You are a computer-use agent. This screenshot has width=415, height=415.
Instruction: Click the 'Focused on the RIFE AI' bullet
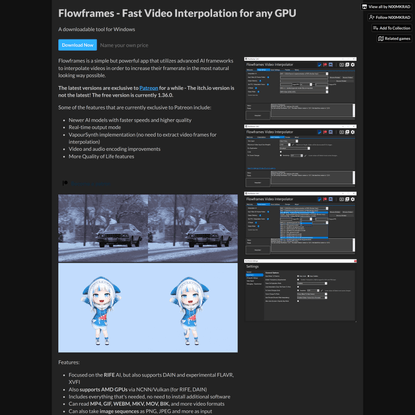pos(151,378)
